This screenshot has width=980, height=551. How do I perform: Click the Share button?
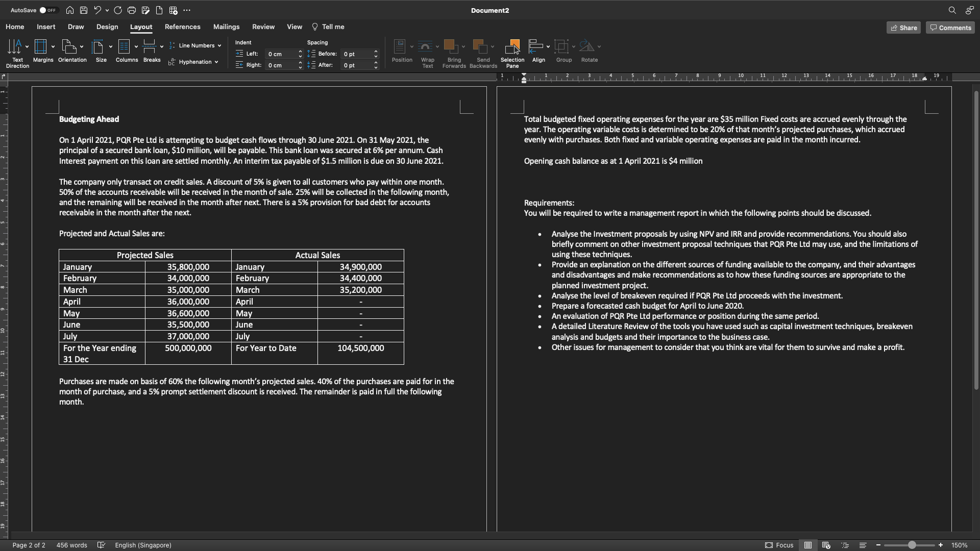point(903,28)
